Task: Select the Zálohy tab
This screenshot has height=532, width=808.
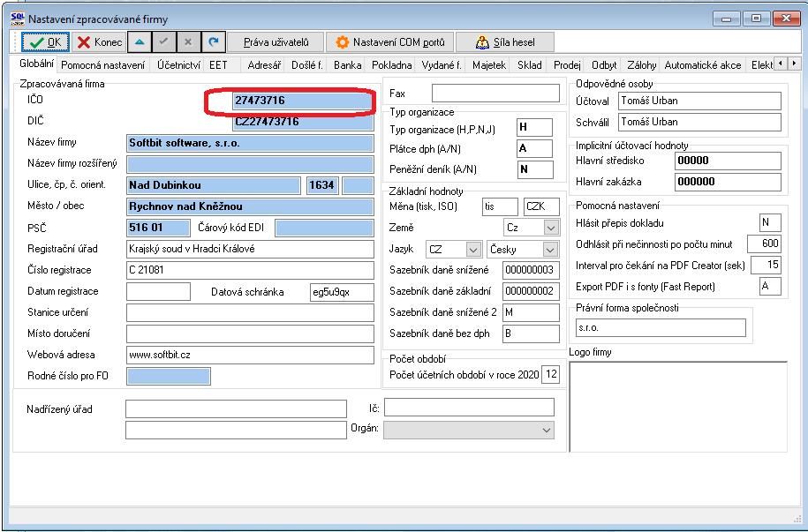Action: tap(642, 65)
